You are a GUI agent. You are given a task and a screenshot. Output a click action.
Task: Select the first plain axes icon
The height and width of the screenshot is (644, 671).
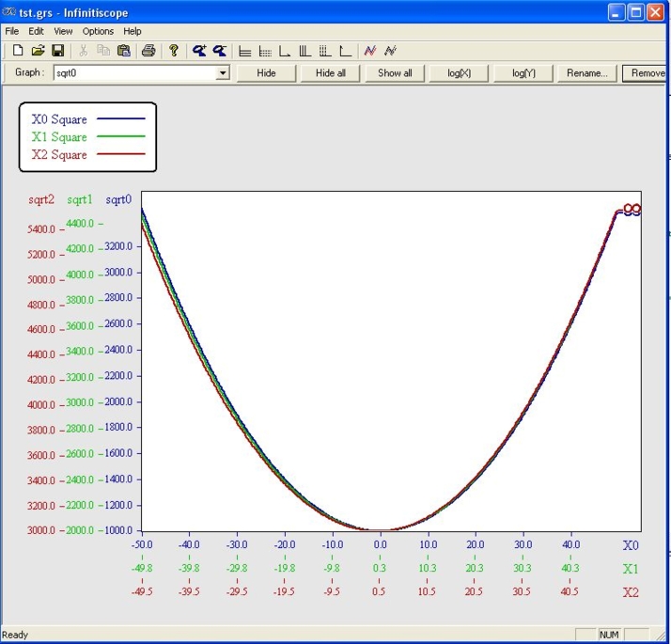pos(285,52)
